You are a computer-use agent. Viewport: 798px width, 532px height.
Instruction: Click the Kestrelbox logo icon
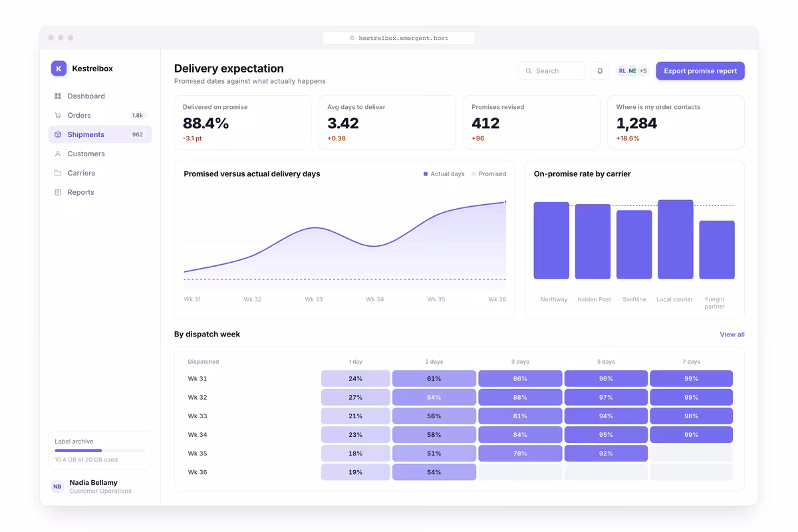59,68
